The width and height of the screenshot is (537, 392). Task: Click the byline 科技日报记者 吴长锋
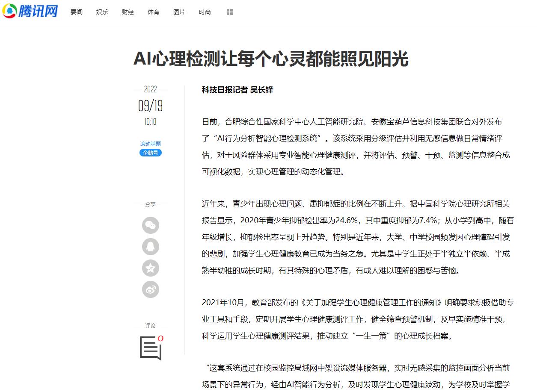tap(237, 90)
